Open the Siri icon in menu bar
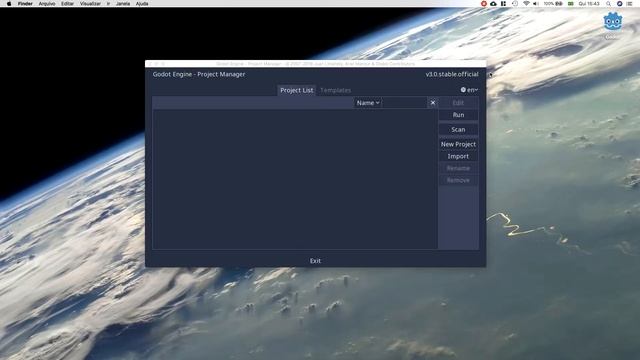Viewport: 640px width, 360px height. [x=619, y=4]
